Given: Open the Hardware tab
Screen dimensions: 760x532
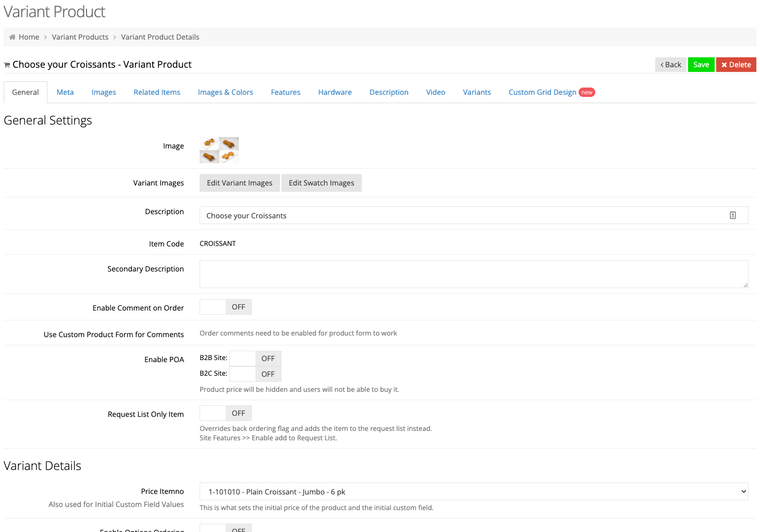Looking at the screenshot, I should [x=335, y=92].
